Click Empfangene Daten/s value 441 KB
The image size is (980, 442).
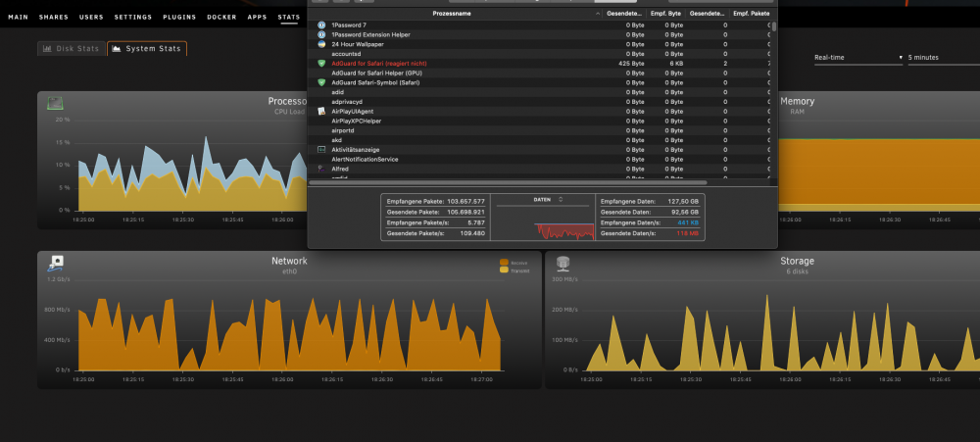tap(688, 222)
